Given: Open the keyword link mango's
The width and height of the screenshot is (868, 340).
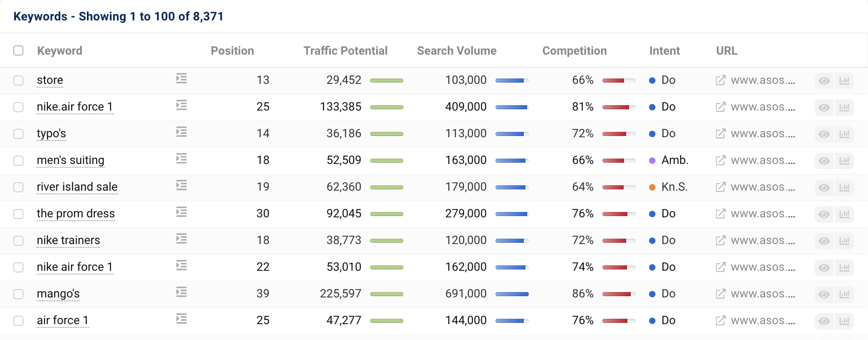Looking at the screenshot, I should coord(58,294).
